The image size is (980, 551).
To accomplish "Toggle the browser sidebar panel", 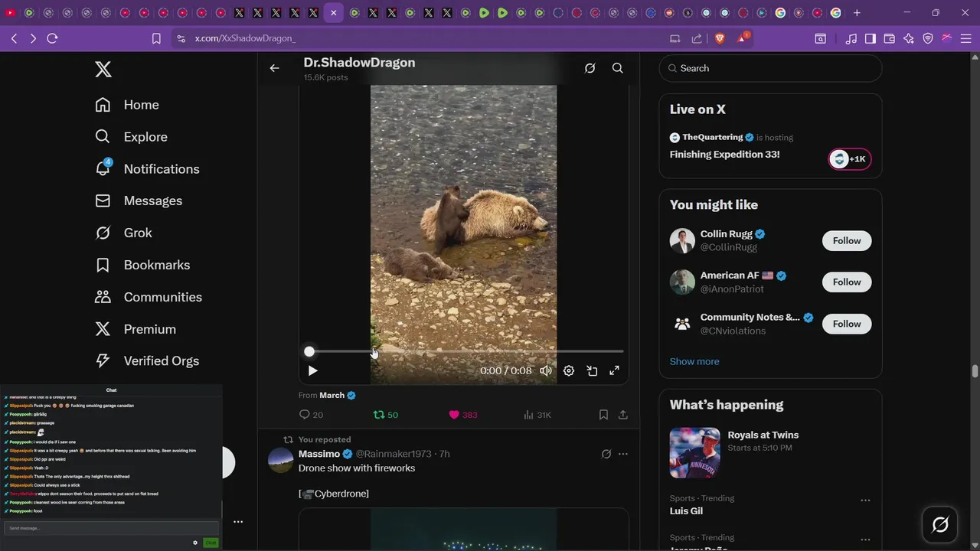I will 871,38.
